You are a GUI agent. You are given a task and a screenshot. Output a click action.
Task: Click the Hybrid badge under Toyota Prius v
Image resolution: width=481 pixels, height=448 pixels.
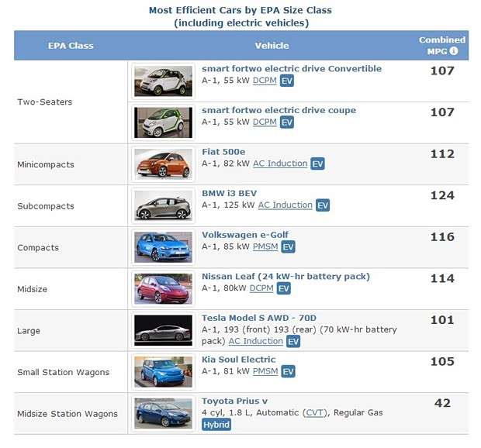[x=216, y=425]
